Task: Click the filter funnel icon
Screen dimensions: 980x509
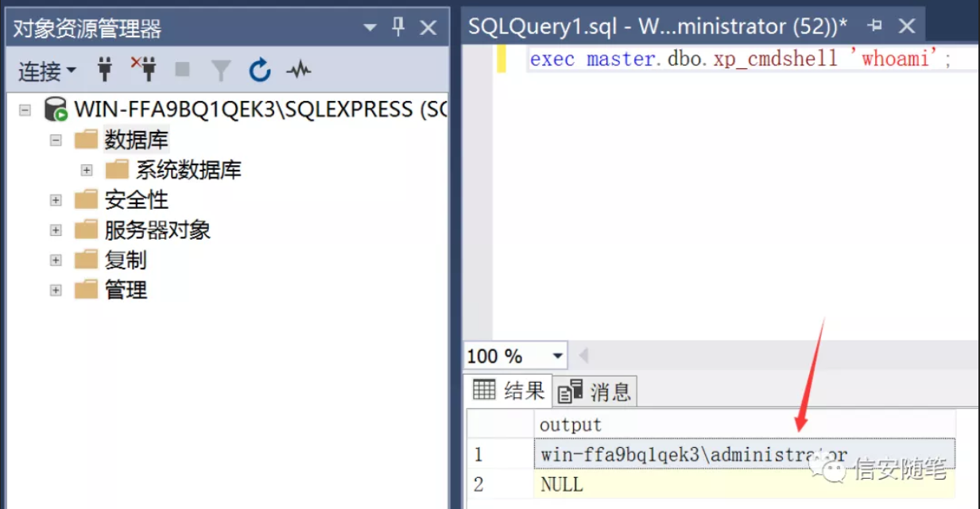Action: (220, 71)
